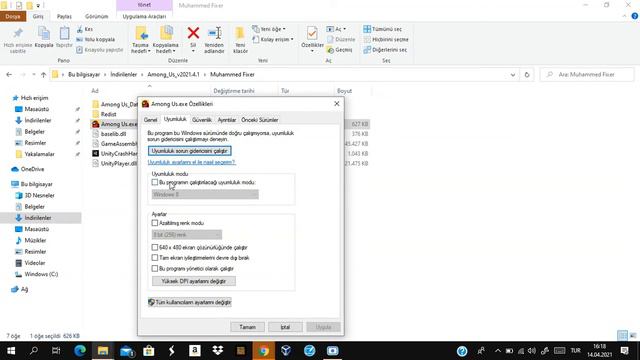Toggle disable fullscreen optimizations checkbox
This screenshot has height=360, width=640.
coord(155,258)
